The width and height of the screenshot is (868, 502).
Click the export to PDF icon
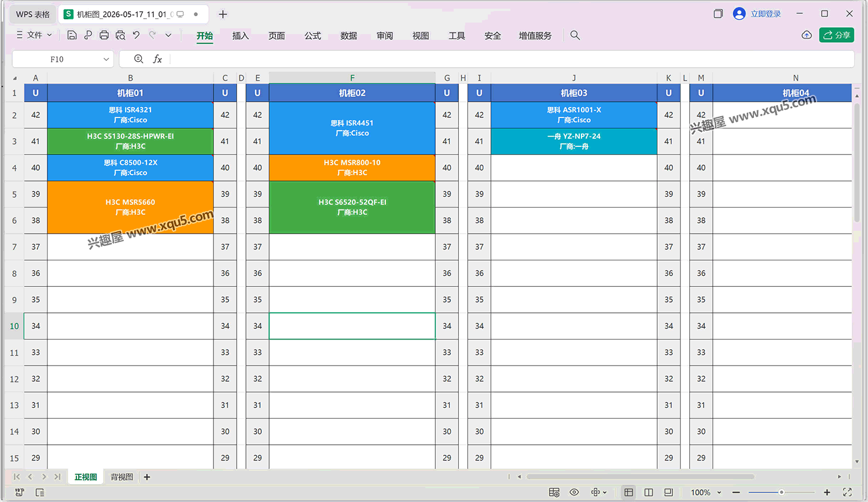click(x=88, y=35)
